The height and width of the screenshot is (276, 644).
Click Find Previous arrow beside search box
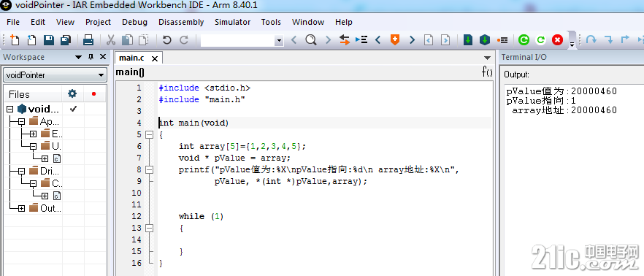(x=294, y=40)
